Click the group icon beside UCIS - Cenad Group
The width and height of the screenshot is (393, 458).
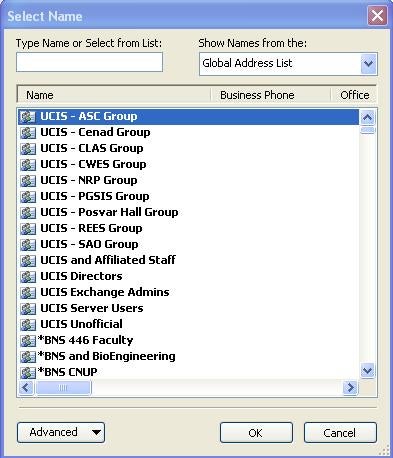(28, 133)
